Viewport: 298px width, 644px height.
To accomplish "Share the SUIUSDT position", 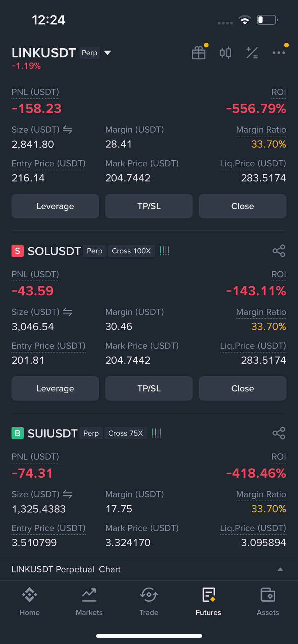I will click(279, 433).
